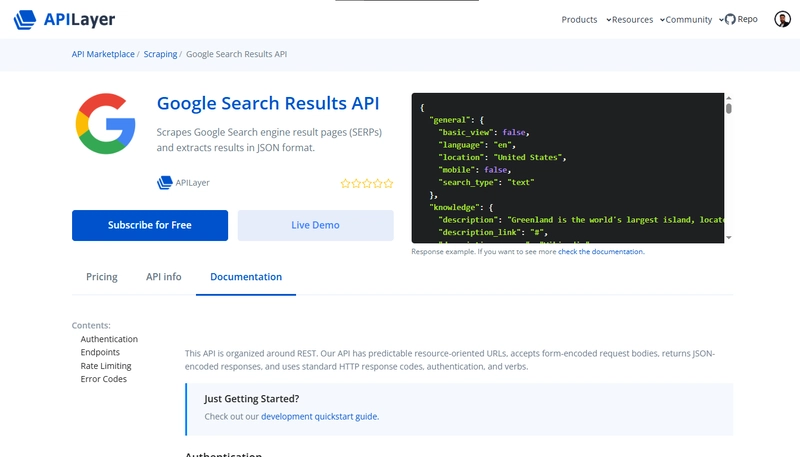Viewport: 800px width, 457px height.
Task: Open the development quickstart guide link
Action: [319, 416]
